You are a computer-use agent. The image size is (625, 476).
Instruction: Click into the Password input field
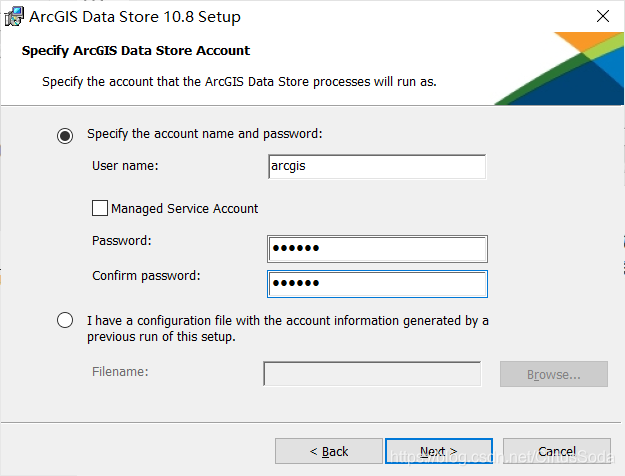pos(377,249)
